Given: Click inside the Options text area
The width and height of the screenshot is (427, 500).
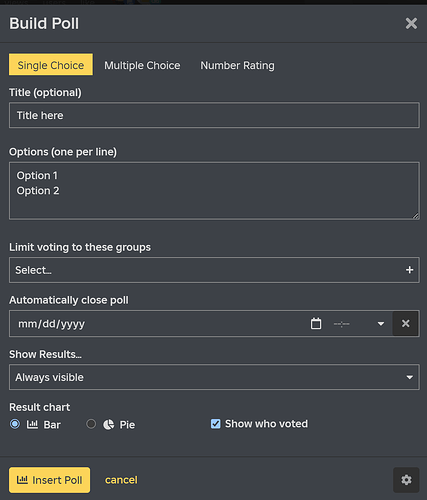Looking at the screenshot, I should tap(214, 191).
